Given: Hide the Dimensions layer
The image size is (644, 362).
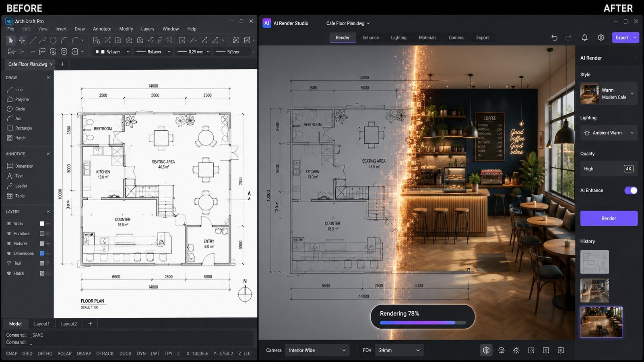Looking at the screenshot, I should tap(9, 253).
